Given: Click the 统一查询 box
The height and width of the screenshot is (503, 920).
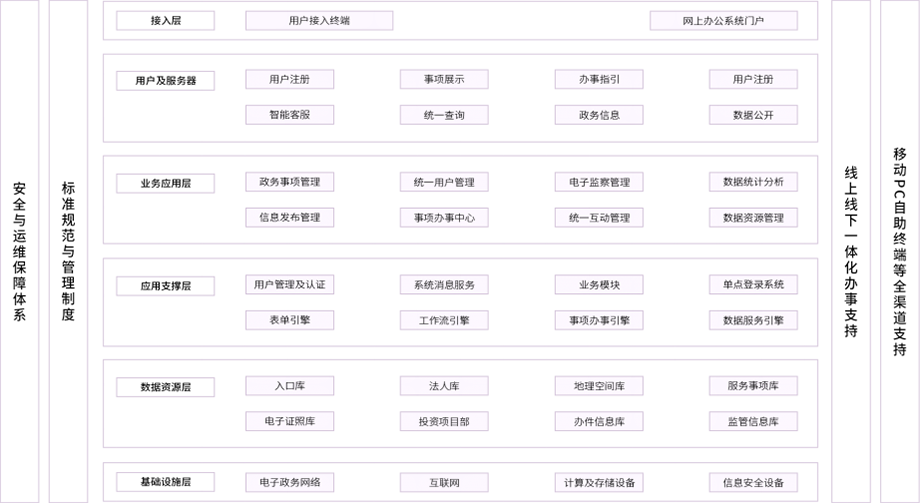Looking at the screenshot, I should pyautogui.click(x=444, y=115).
